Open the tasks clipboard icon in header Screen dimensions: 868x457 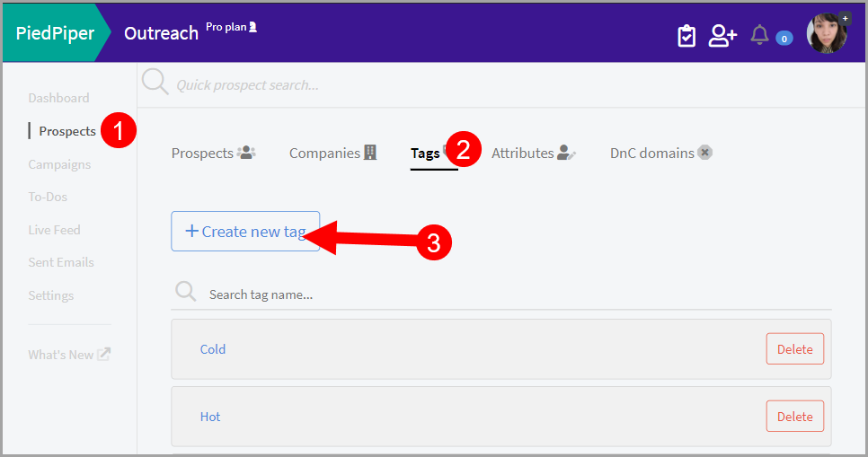(686, 36)
